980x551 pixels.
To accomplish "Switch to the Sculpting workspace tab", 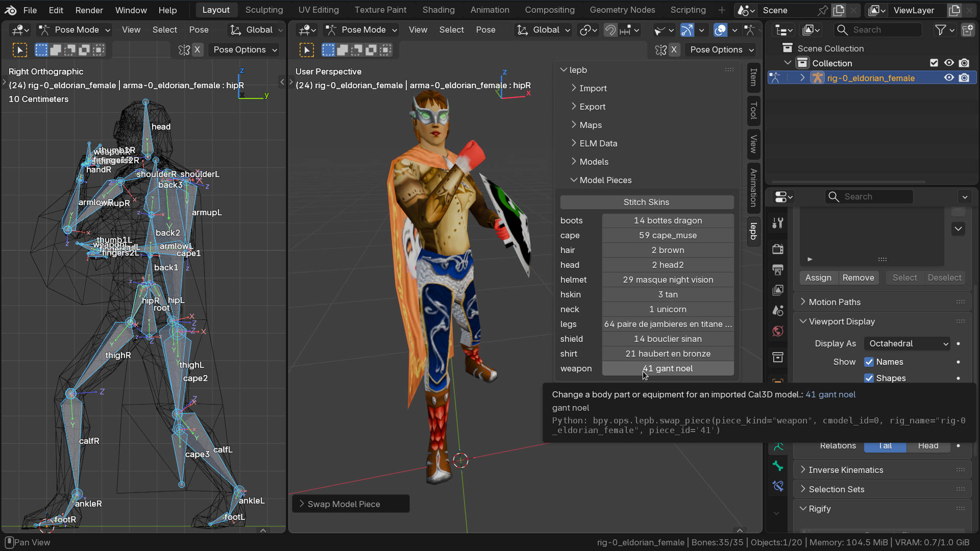I will (x=264, y=10).
